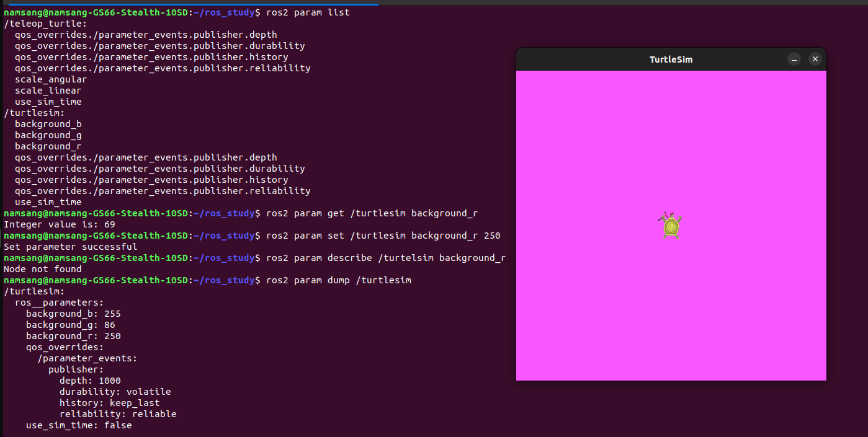
Task: Click publisher.reliability line under /turtlesim list
Action: coord(163,191)
